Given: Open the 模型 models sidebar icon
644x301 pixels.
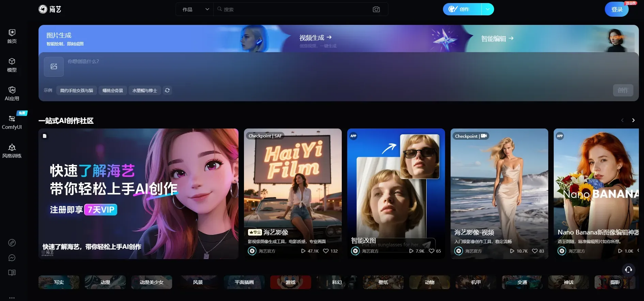Looking at the screenshot, I should [x=12, y=65].
